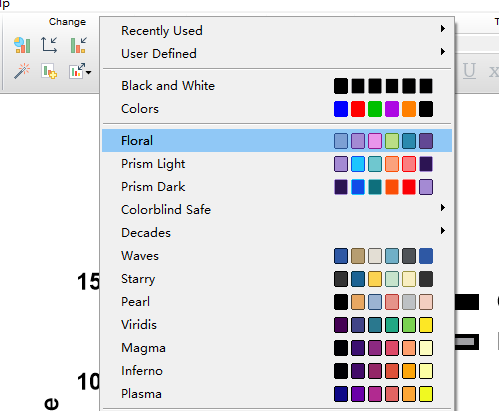The image size is (499, 411).
Task: Click the magic wand icon
Action: (22, 71)
